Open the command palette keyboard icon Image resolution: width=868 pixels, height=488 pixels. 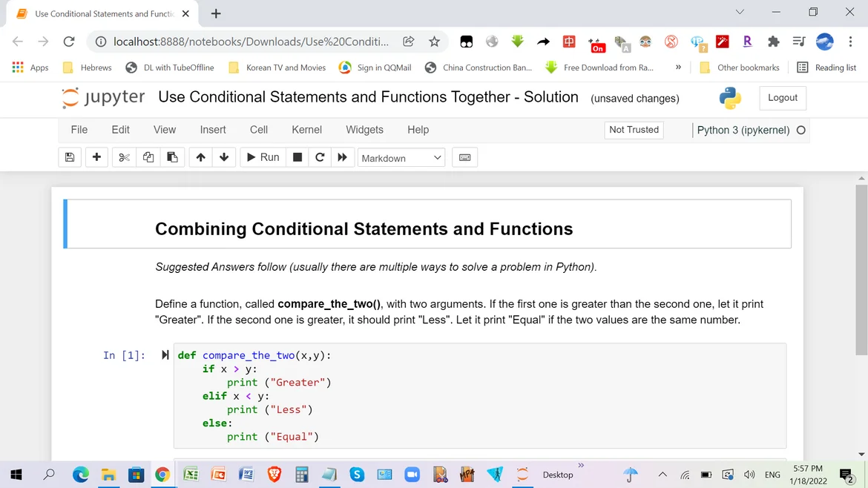[x=465, y=157]
